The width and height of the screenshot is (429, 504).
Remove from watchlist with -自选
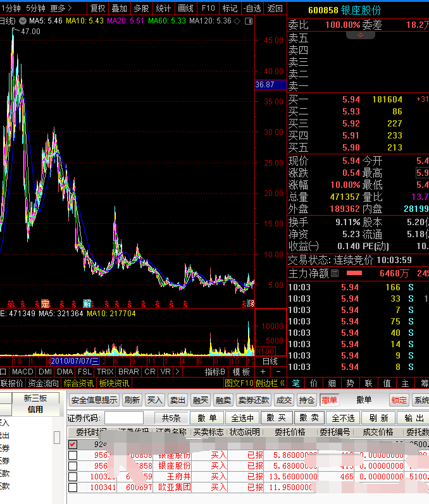coord(252,8)
